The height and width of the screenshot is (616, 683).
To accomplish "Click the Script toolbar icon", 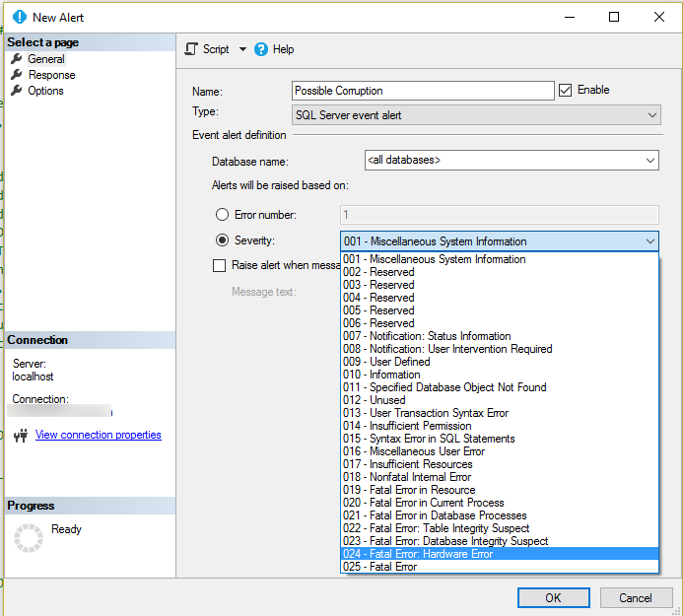I will click(191, 49).
